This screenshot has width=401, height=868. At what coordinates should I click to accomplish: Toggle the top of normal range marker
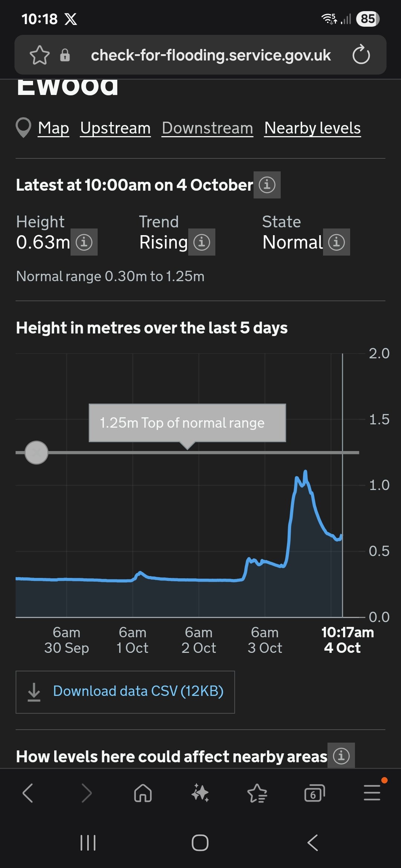(36, 453)
